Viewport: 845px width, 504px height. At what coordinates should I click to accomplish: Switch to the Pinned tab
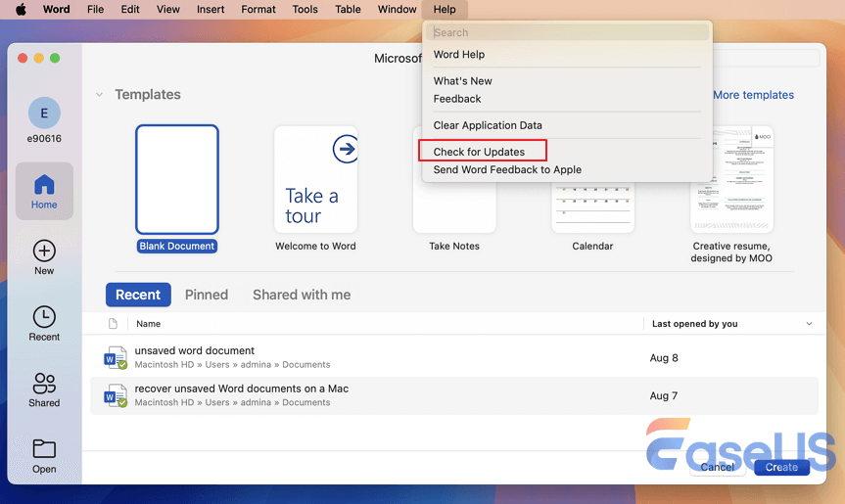207,295
